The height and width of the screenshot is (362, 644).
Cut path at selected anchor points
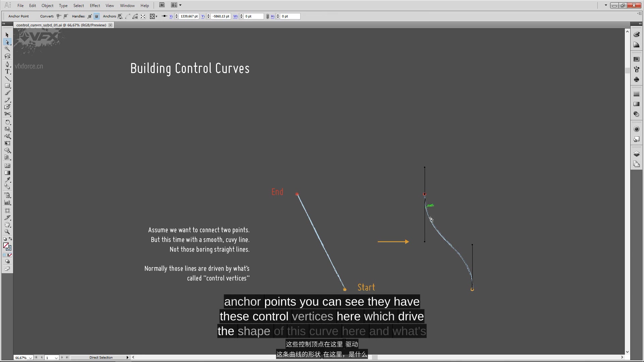coord(135,16)
